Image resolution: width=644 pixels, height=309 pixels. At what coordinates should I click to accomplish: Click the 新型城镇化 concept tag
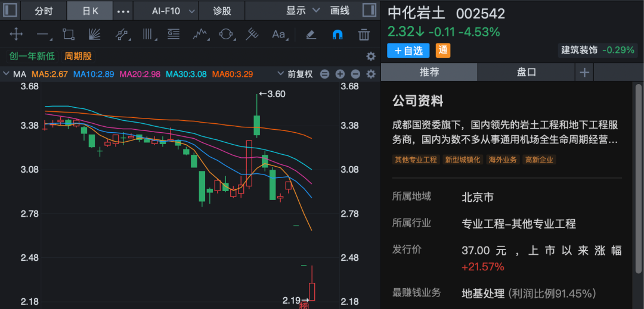pos(462,160)
